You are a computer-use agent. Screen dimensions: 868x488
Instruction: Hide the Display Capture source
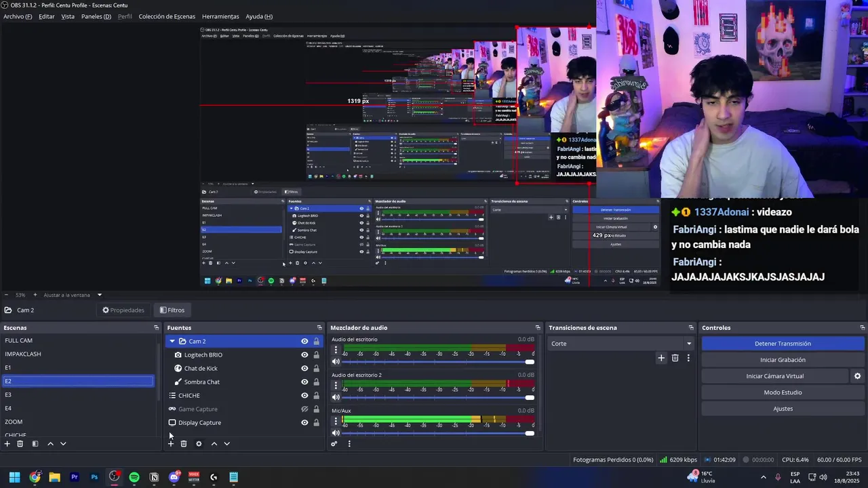(x=304, y=423)
